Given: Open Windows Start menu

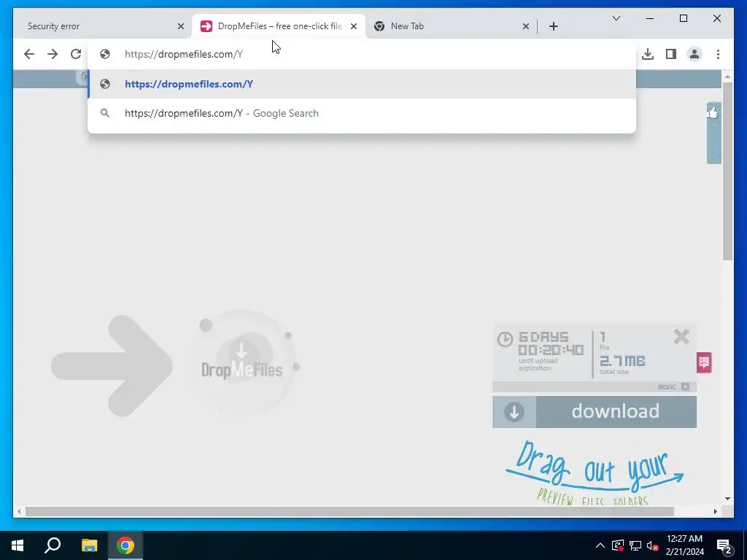Looking at the screenshot, I should coord(18,545).
